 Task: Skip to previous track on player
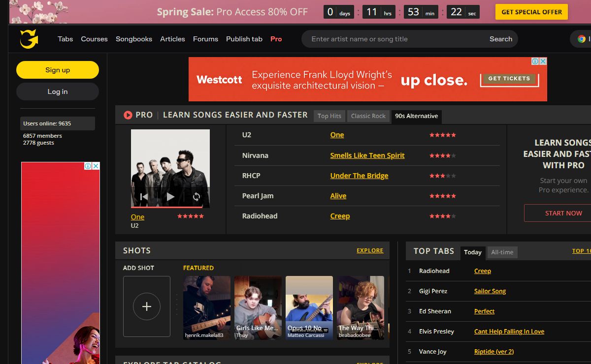point(144,197)
